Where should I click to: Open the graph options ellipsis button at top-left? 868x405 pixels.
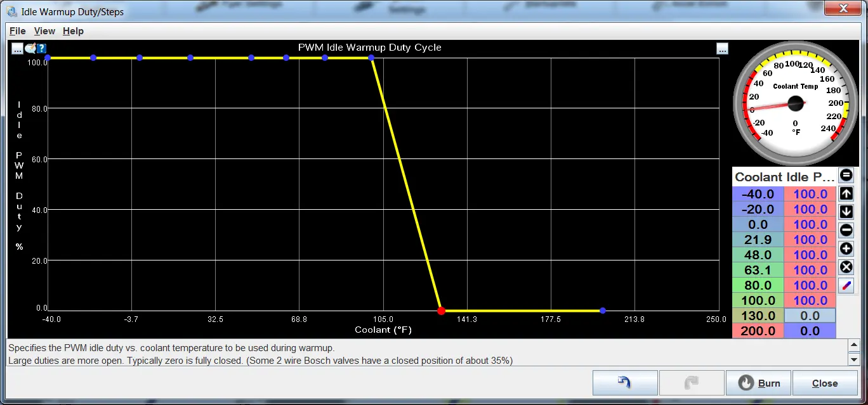(x=17, y=48)
